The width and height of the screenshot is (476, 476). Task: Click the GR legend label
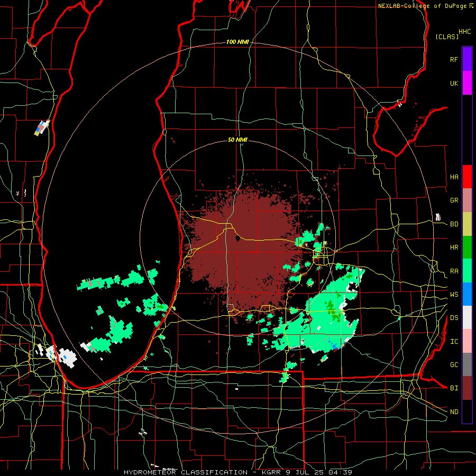click(454, 200)
